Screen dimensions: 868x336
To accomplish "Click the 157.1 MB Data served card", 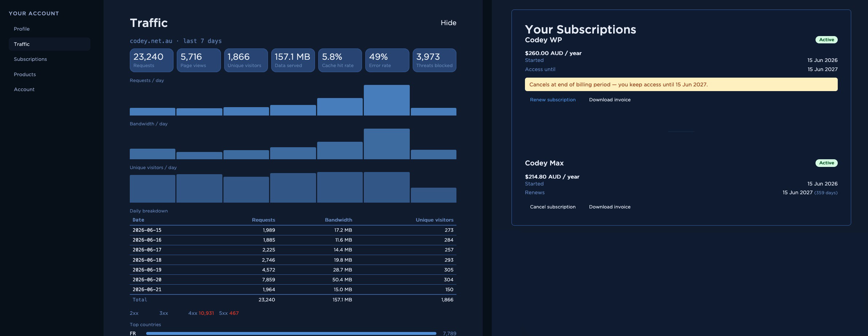I will tap(293, 60).
